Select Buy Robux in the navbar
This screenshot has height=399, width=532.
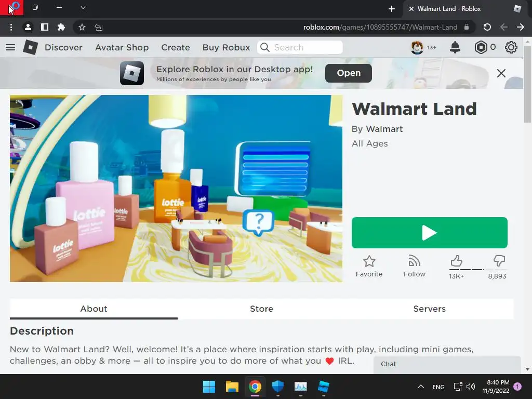[x=226, y=47]
